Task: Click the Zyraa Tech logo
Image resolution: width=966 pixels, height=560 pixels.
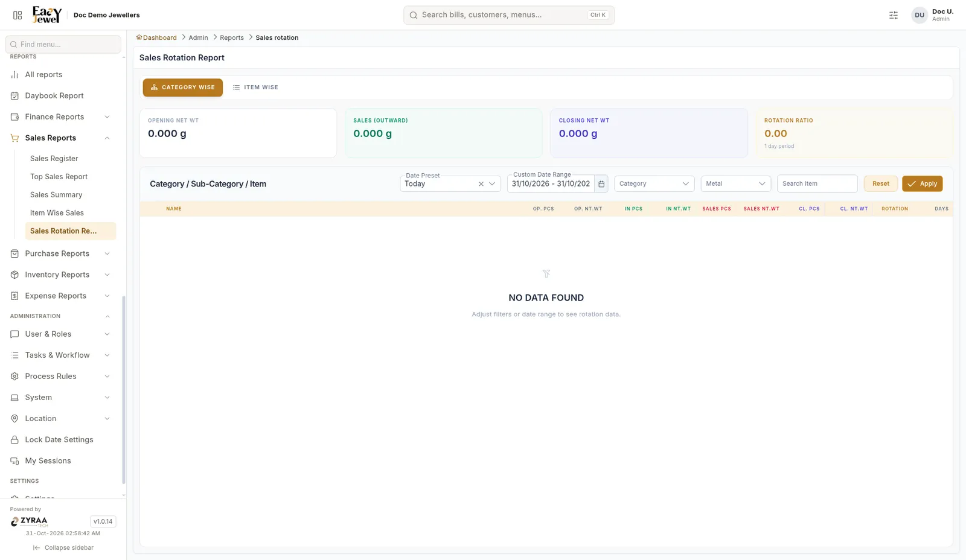Action: point(29,522)
